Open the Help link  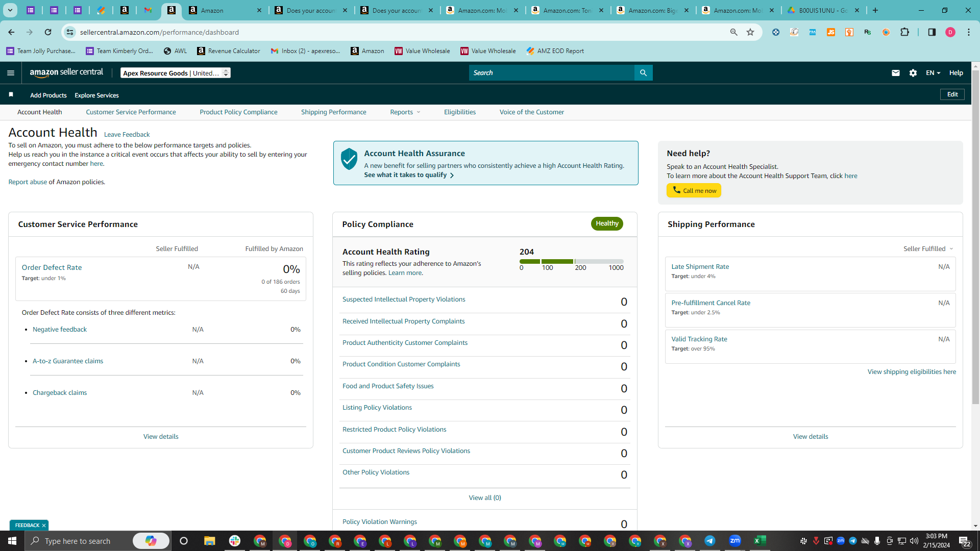(x=956, y=73)
